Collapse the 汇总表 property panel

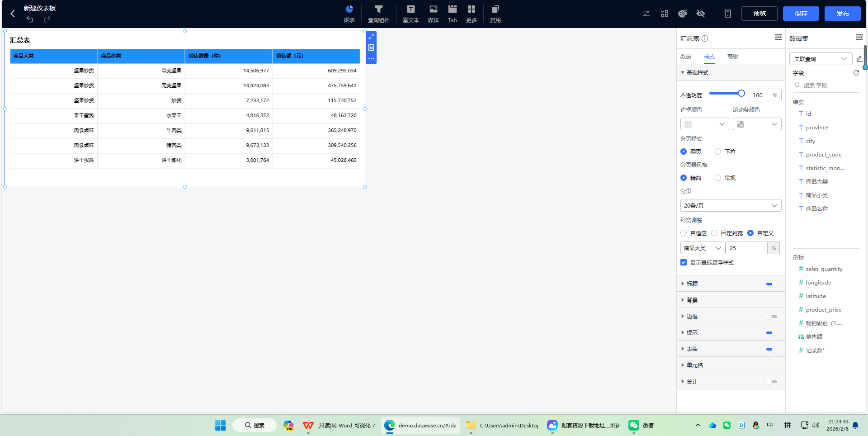click(778, 37)
